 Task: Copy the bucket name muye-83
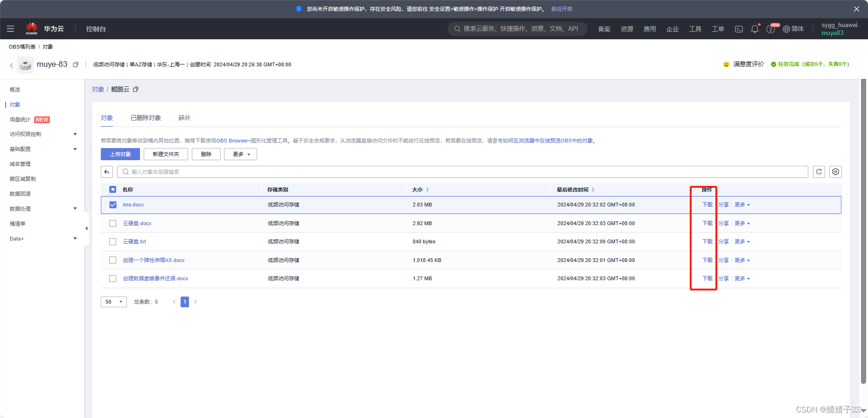pyautogui.click(x=76, y=64)
